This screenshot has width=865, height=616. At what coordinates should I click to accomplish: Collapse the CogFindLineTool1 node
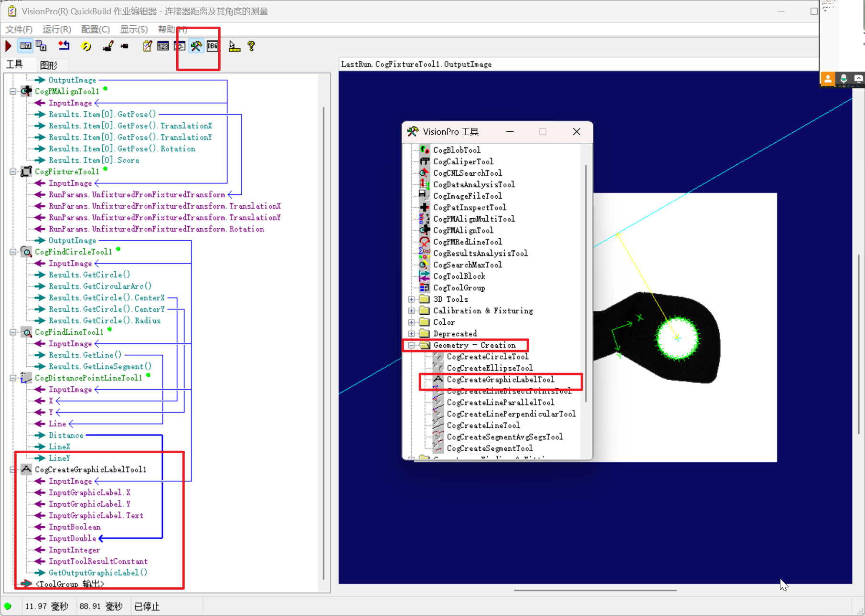click(x=13, y=332)
